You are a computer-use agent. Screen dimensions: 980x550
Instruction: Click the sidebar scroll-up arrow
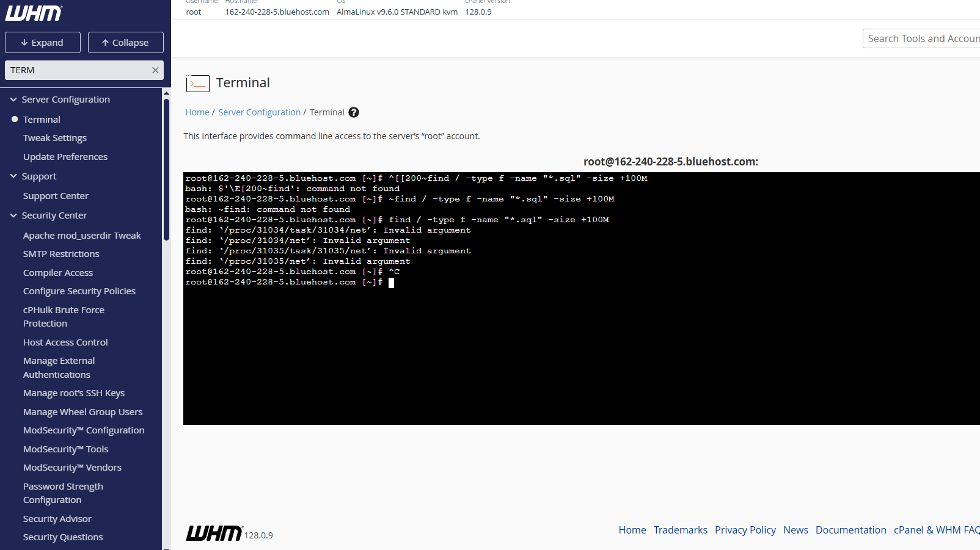click(166, 93)
